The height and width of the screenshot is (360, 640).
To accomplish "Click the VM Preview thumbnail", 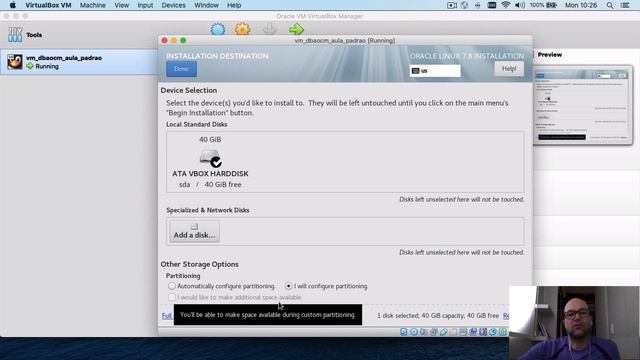I will [x=583, y=105].
